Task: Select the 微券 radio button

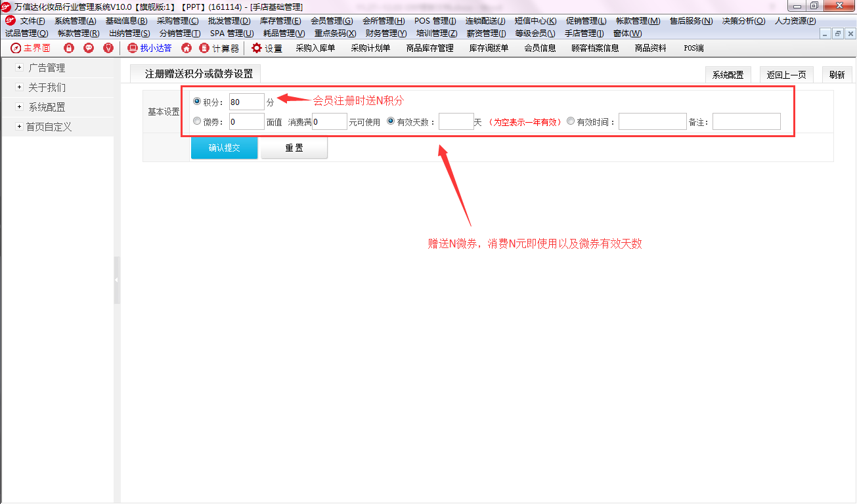Action: click(197, 121)
